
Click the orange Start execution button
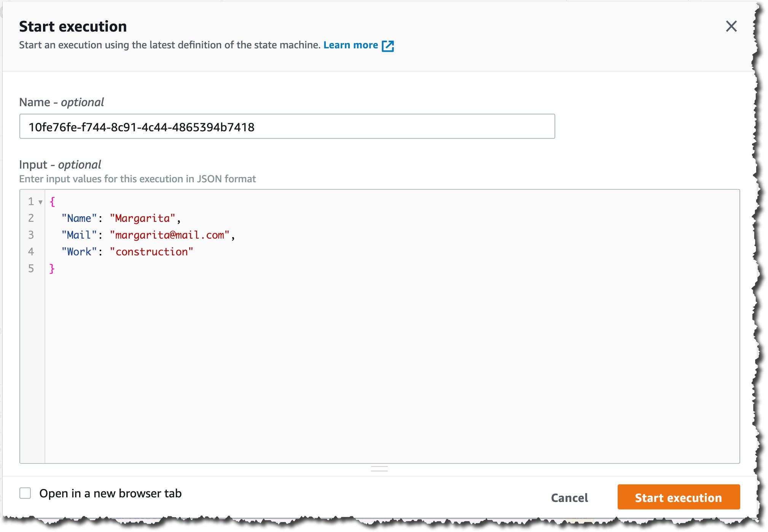tap(678, 497)
